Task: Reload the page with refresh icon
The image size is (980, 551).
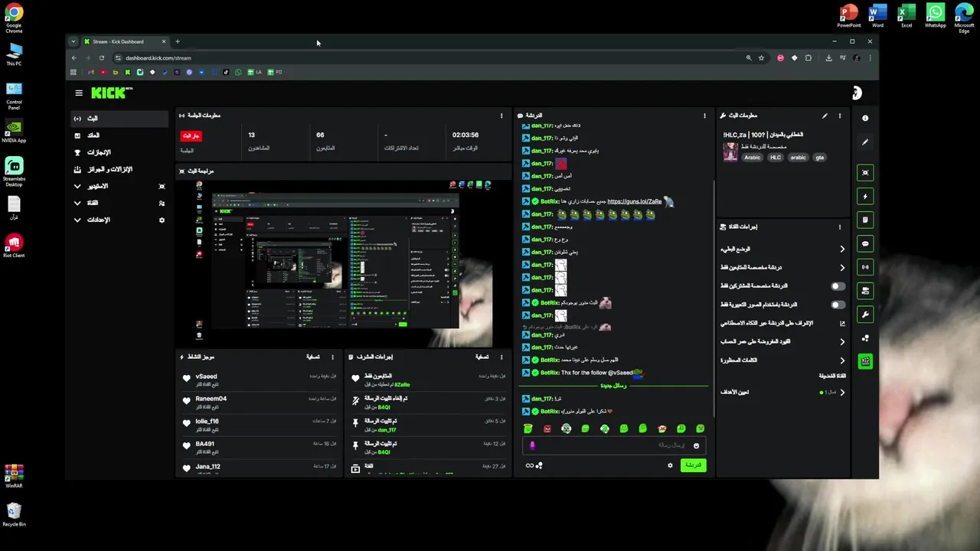Action: point(101,57)
